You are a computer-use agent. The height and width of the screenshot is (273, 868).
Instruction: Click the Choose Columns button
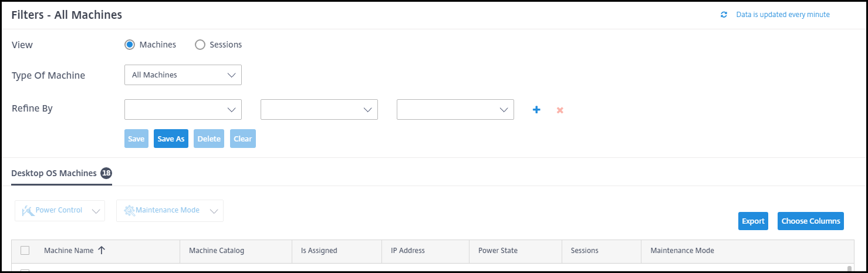coord(810,221)
